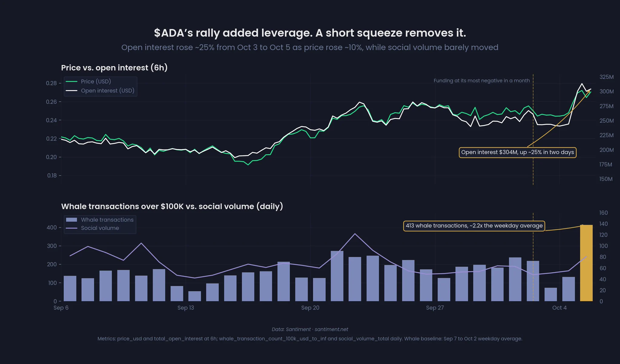Viewport: 620px width, 364px height.
Task: Click the Whale transactions legend bar swatch
Action: pos(72,220)
